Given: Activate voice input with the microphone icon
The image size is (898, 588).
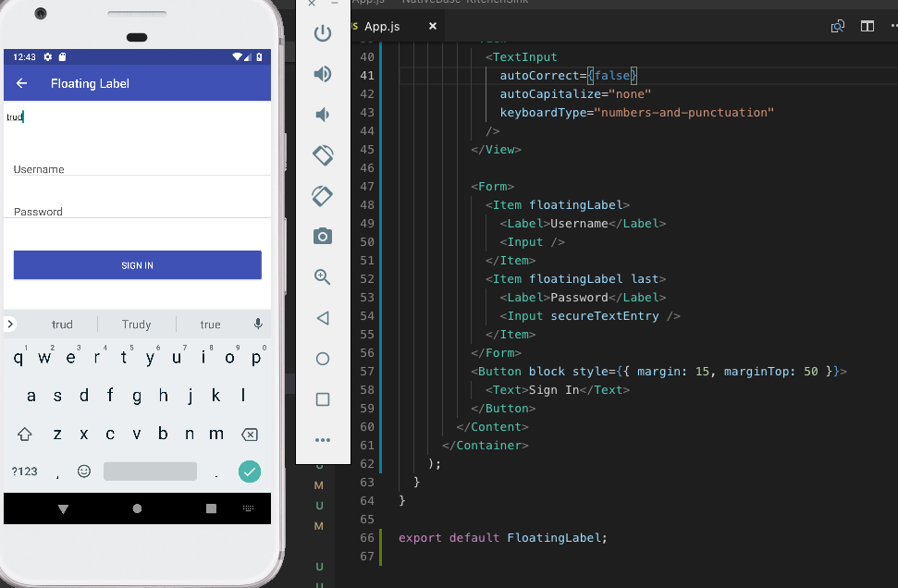Looking at the screenshot, I should pyautogui.click(x=258, y=324).
